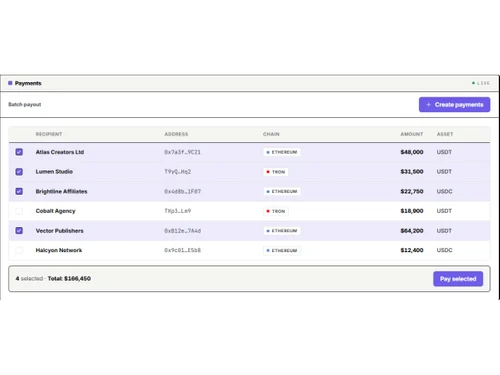500x375 pixels.
Task: Uncheck the Vector Publishers checkbox
Action: pos(19,231)
